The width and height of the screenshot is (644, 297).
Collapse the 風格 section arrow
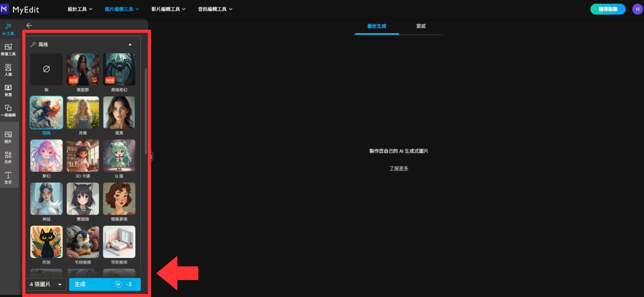click(130, 45)
